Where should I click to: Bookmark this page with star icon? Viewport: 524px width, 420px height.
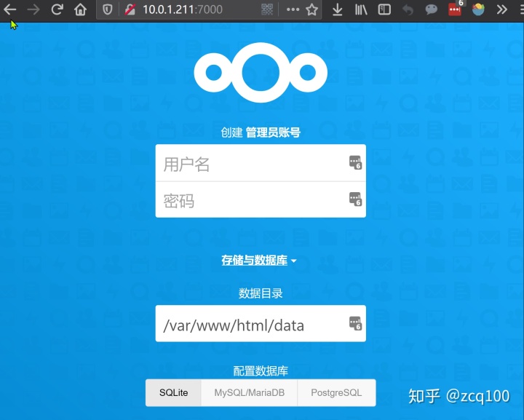click(311, 9)
